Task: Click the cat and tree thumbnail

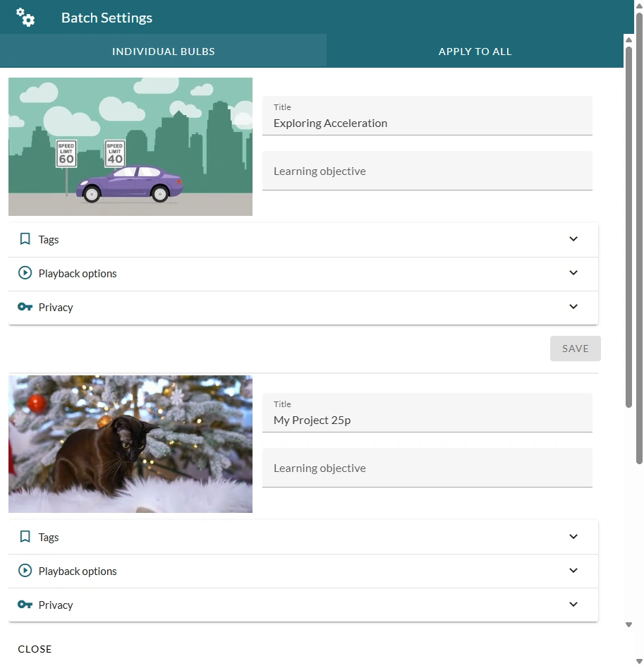Action: (130, 444)
